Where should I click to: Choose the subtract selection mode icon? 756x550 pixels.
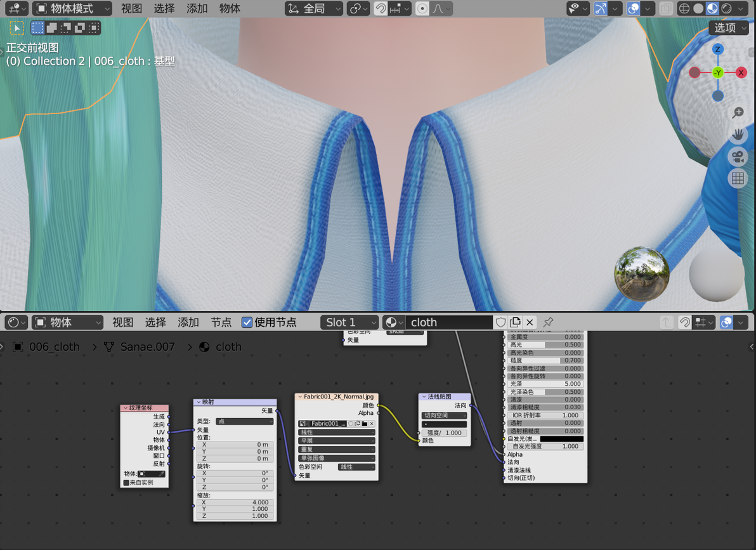[x=65, y=28]
